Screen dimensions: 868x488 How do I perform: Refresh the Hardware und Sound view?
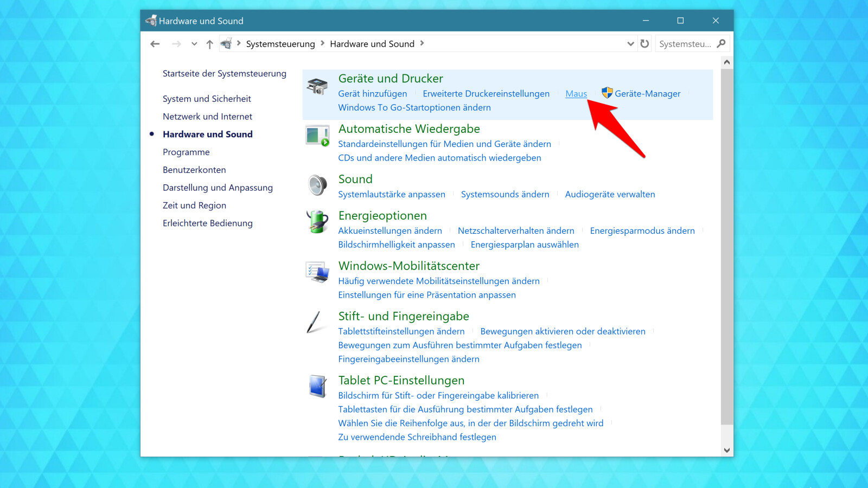tap(644, 43)
